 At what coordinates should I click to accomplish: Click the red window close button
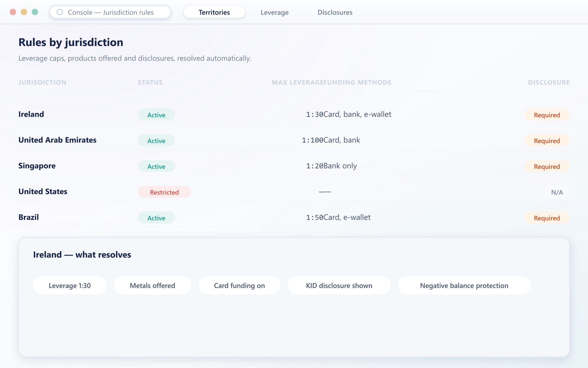click(13, 12)
